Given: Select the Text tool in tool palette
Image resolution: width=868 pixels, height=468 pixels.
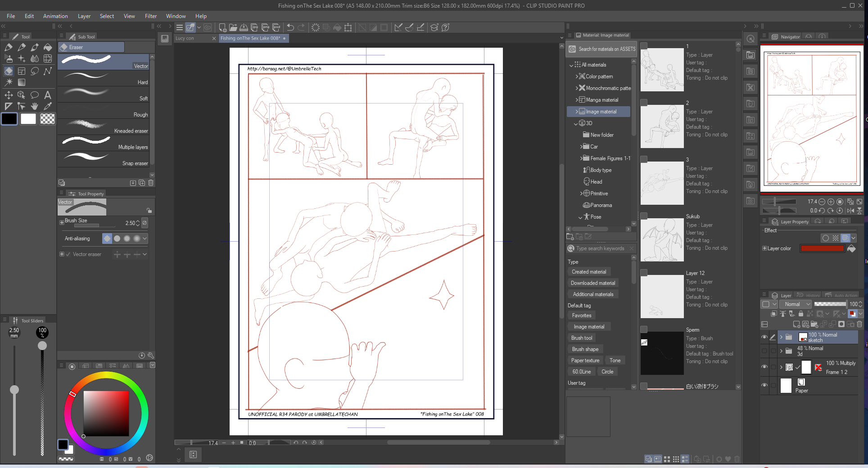Looking at the screenshot, I should pyautogui.click(x=48, y=95).
